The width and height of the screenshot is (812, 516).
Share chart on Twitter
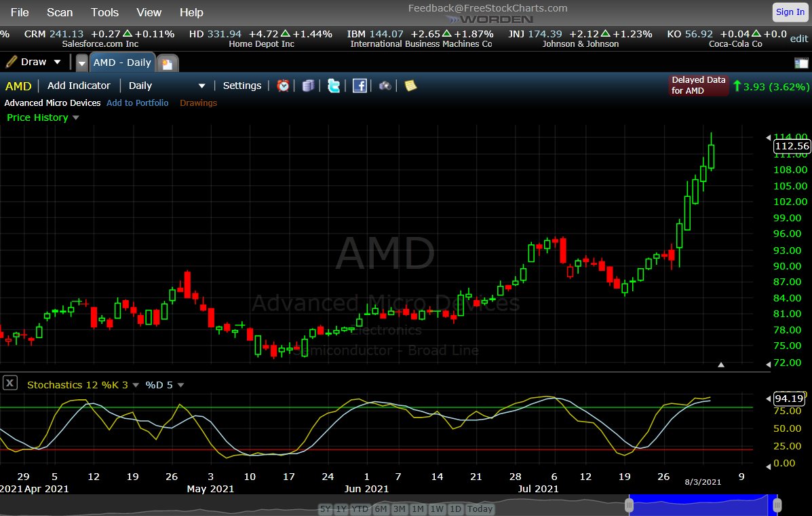click(334, 86)
